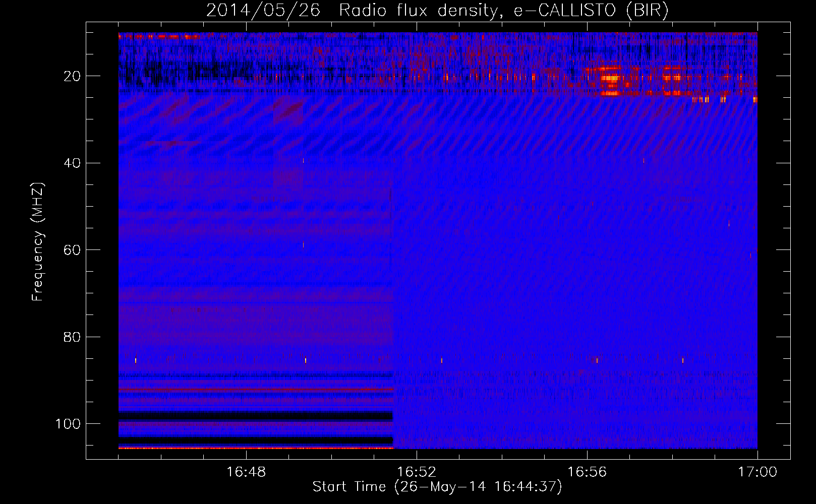The image size is (816, 504).
Task: Click the 60 frequency tick label
Action: 73,250
